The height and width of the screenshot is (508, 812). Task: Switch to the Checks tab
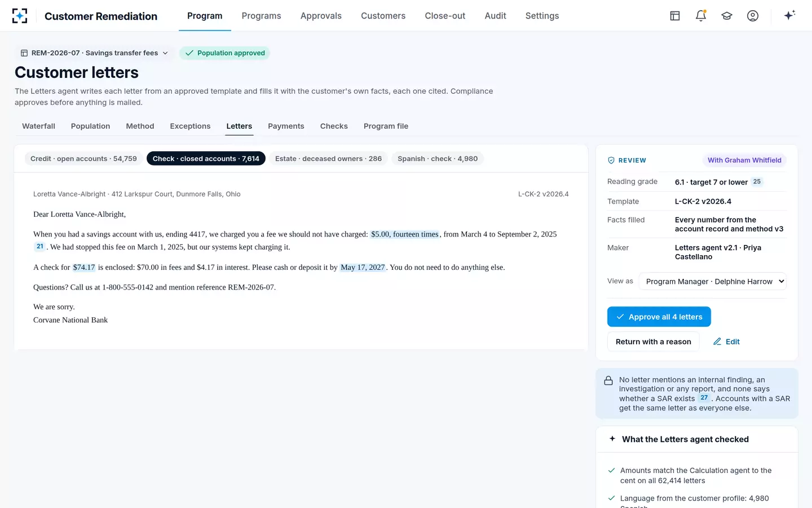334,126
